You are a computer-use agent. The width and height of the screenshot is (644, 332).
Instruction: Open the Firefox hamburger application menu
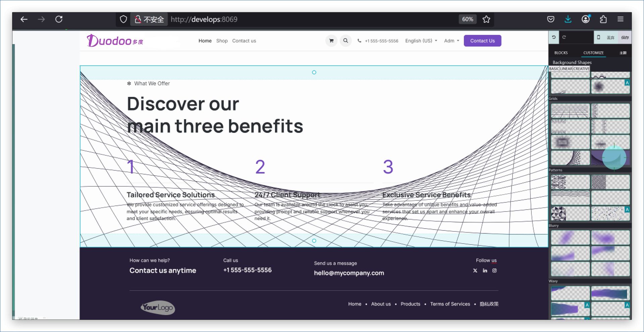click(x=621, y=19)
